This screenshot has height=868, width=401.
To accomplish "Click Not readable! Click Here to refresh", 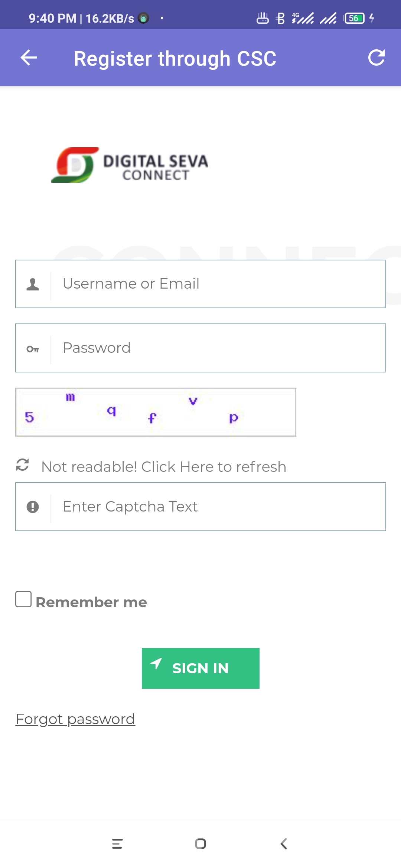I will 164,467.
